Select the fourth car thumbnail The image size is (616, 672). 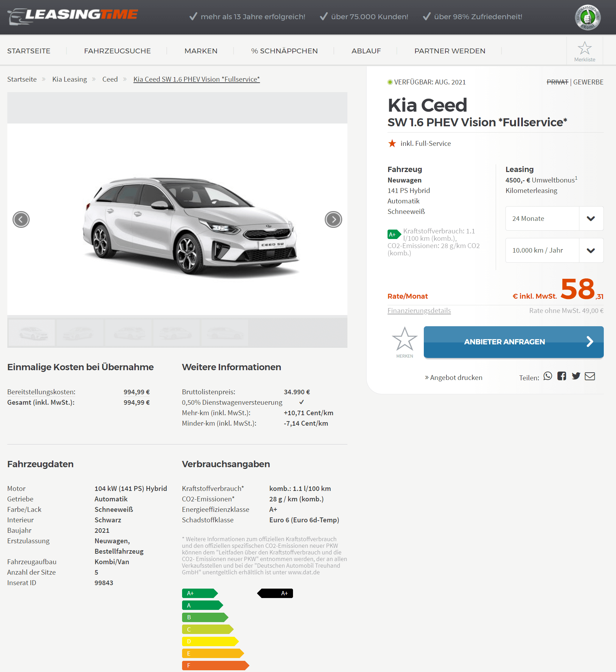(x=176, y=333)
